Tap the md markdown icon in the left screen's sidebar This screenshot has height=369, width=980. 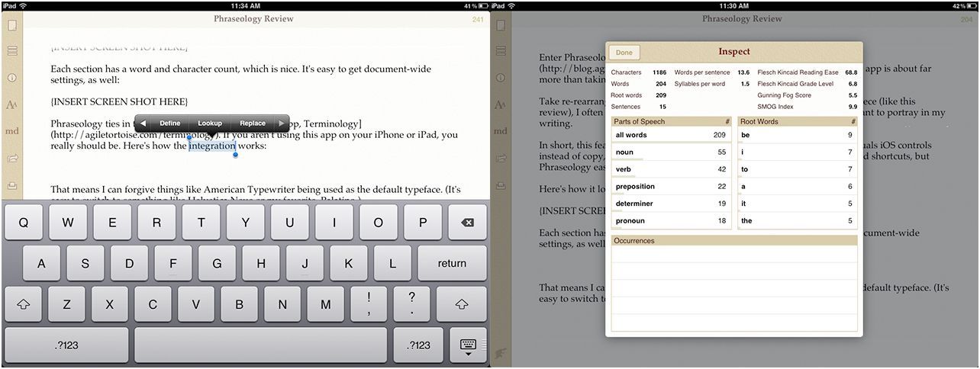coord(11,131)
